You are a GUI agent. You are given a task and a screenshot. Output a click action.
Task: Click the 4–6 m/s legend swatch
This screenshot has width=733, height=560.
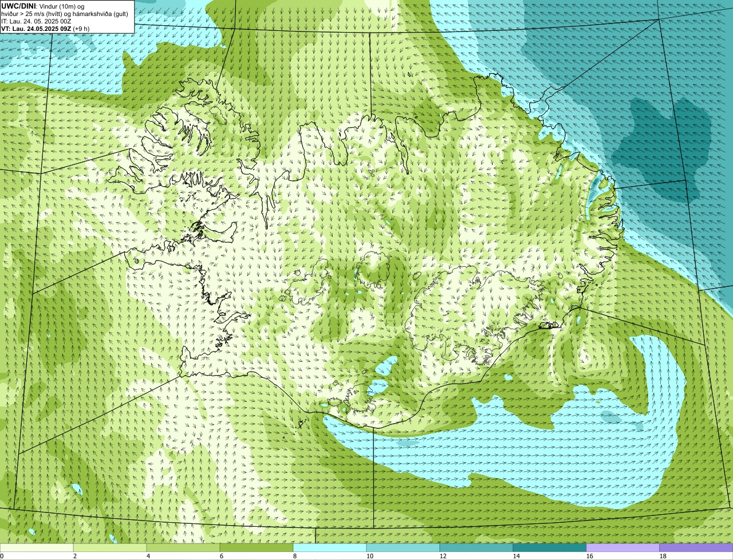click(x=183, y=547)
